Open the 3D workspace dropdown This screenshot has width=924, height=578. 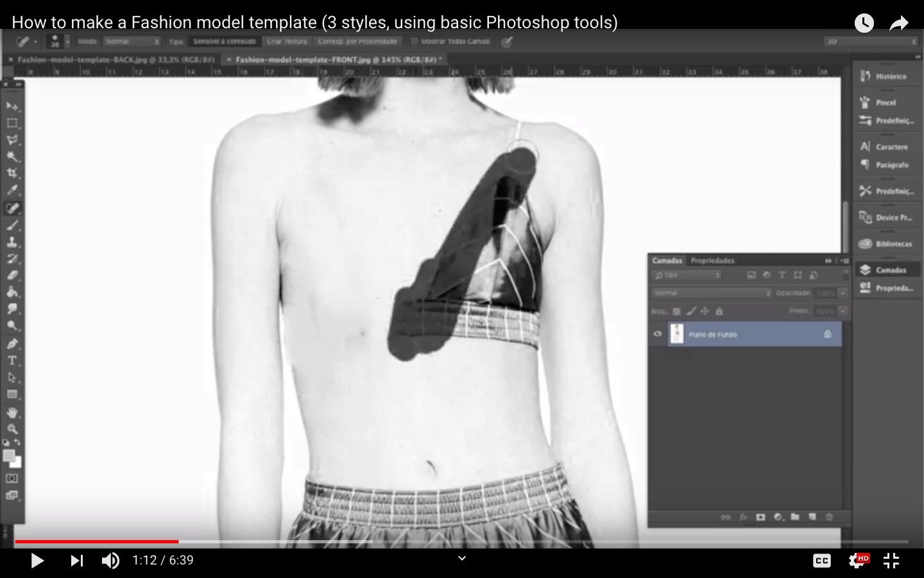point(871,42)
